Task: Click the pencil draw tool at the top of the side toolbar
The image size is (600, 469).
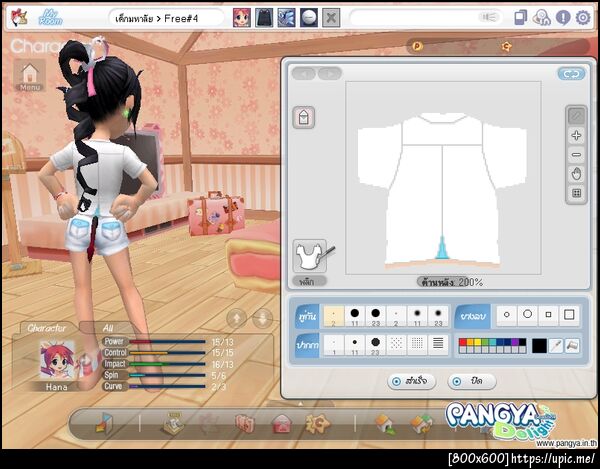Action: coord(576,116)
